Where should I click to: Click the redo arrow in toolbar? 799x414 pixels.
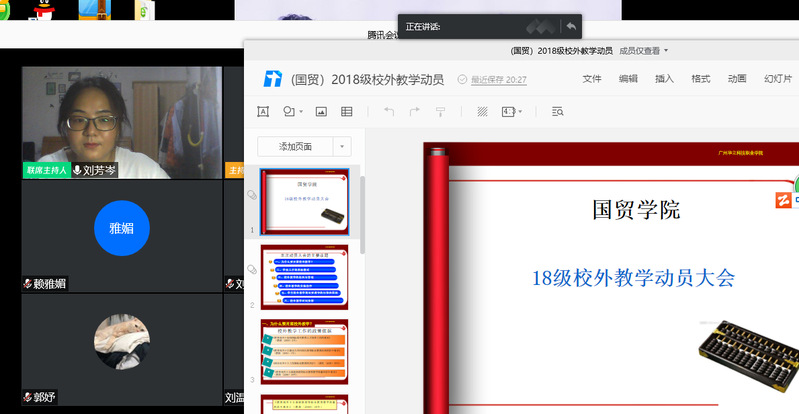click(x=415, y=111)
